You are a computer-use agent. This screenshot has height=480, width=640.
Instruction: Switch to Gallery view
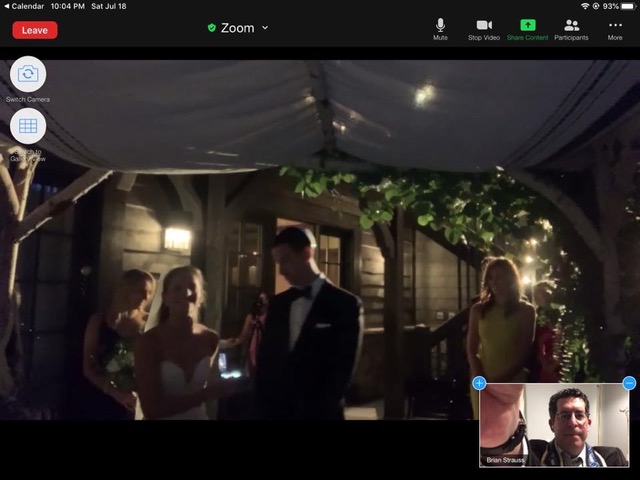click(28, 126)
